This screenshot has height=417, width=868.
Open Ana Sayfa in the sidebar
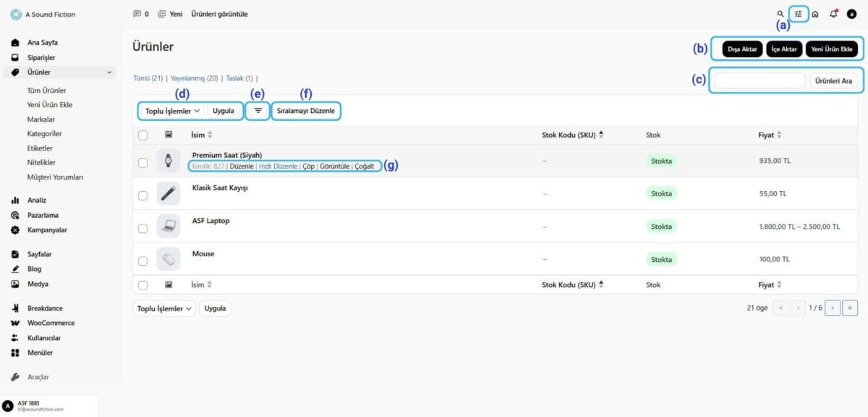coord(42,43)
